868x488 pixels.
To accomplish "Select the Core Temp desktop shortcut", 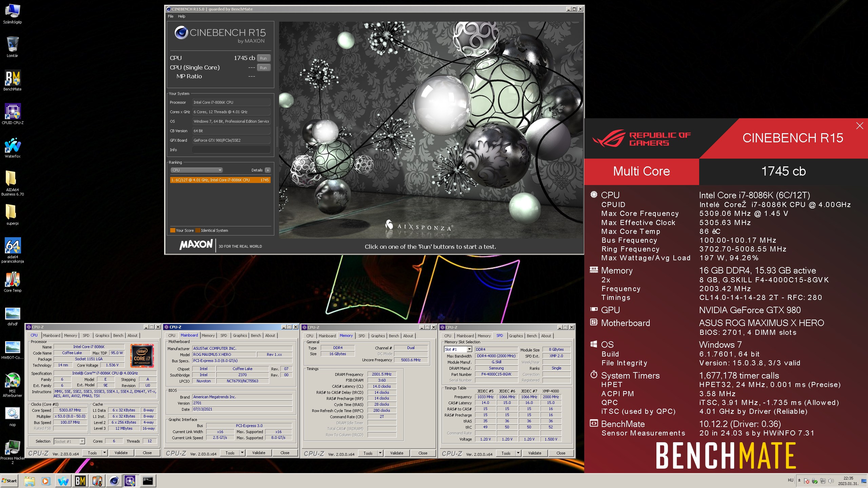I will click(13, 282).
